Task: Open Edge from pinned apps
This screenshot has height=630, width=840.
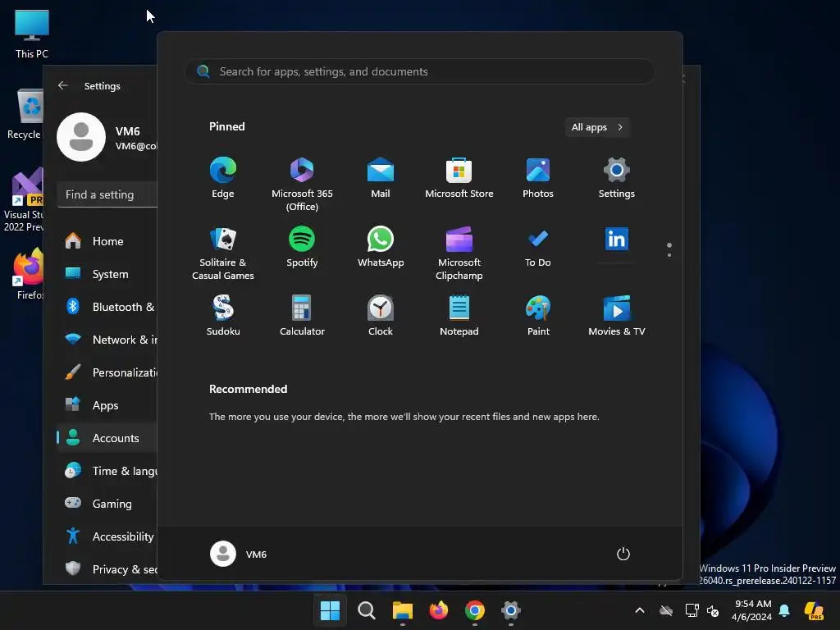Action: click(x=223, y=178)
